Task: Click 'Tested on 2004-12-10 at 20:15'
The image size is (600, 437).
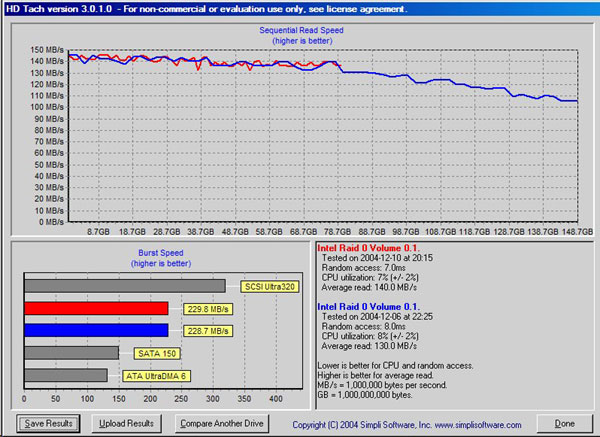Action: point(377,258)
